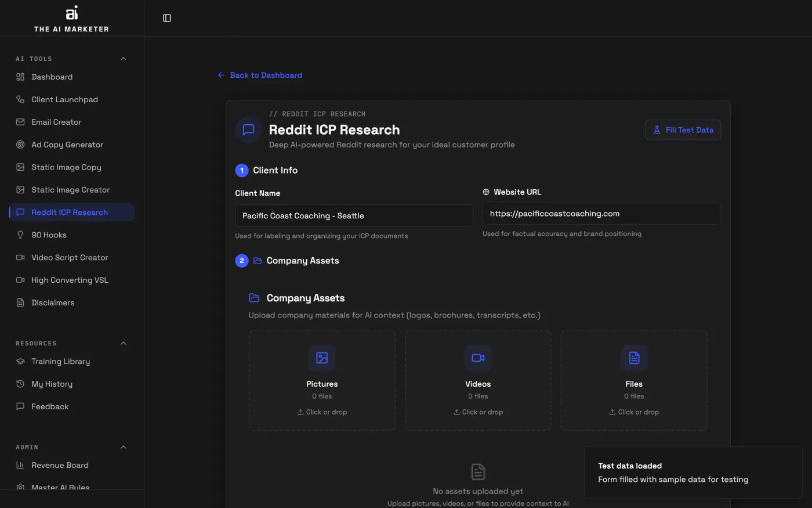
Task: Open Ad Copy Generator page
Action: [72, 145]
